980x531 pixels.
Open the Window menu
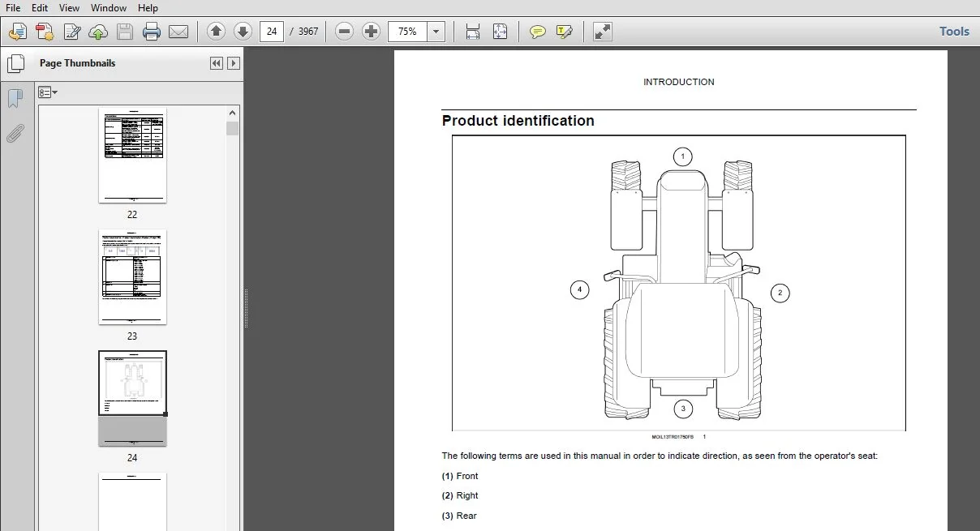pos(109,7)
